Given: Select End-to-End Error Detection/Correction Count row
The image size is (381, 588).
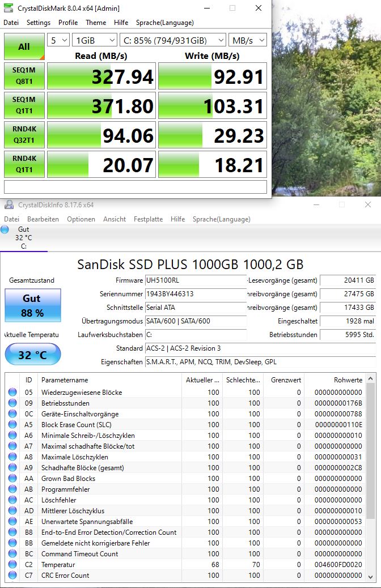Looking at the screenshot, I should (185, 532).
